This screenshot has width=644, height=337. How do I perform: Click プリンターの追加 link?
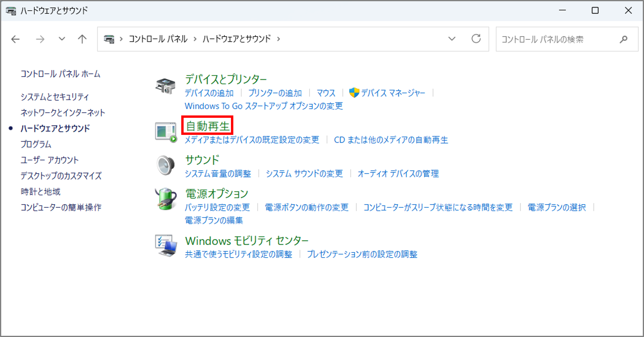tap(275, 93)
